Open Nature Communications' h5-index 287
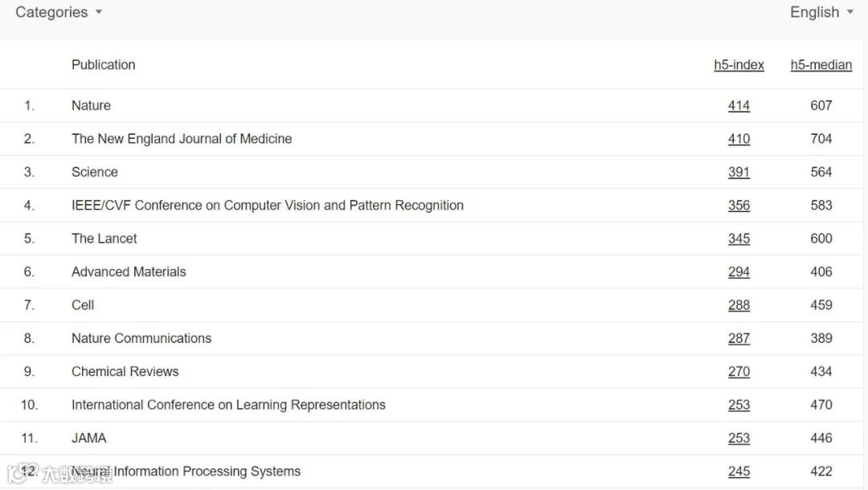This screenshot has height=490, width=868. (x=739, y=338)
